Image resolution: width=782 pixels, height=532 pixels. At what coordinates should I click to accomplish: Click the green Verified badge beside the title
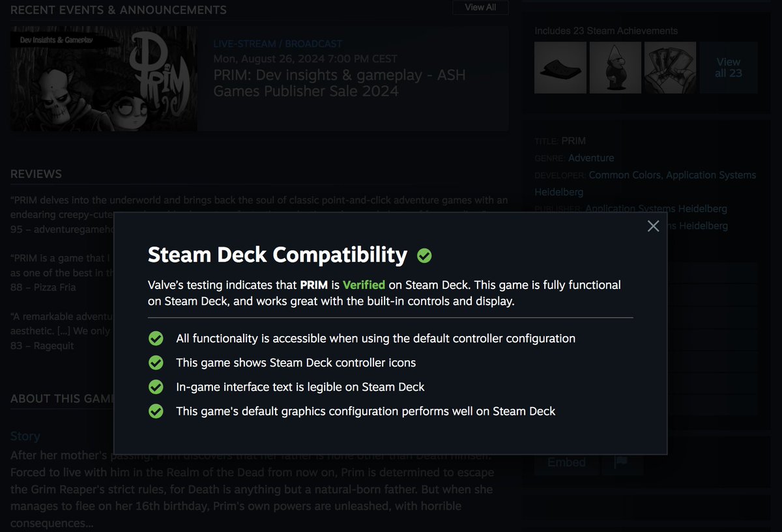[x=424, y=256]
